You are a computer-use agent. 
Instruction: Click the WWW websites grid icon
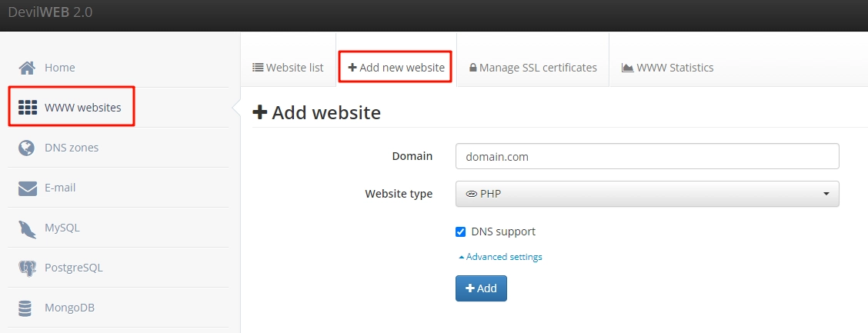tap(28, 108)
